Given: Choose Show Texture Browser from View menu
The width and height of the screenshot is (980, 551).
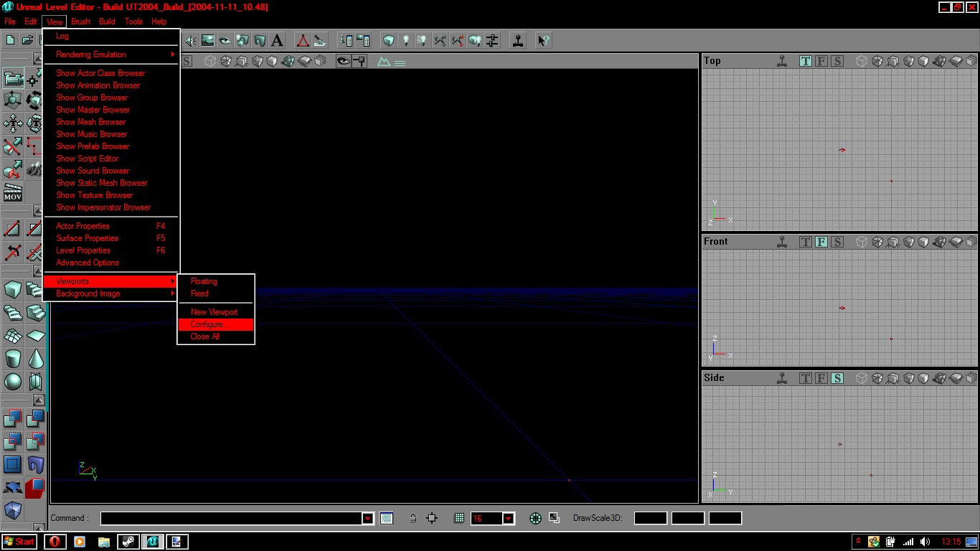Looking at the screenshot, I should pyautogui.click(x=111, y=195).
